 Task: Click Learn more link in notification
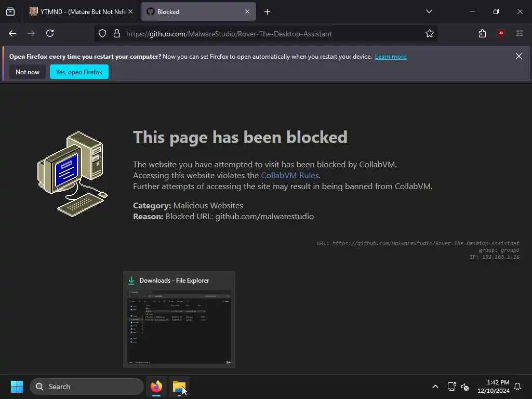point(391,57)
